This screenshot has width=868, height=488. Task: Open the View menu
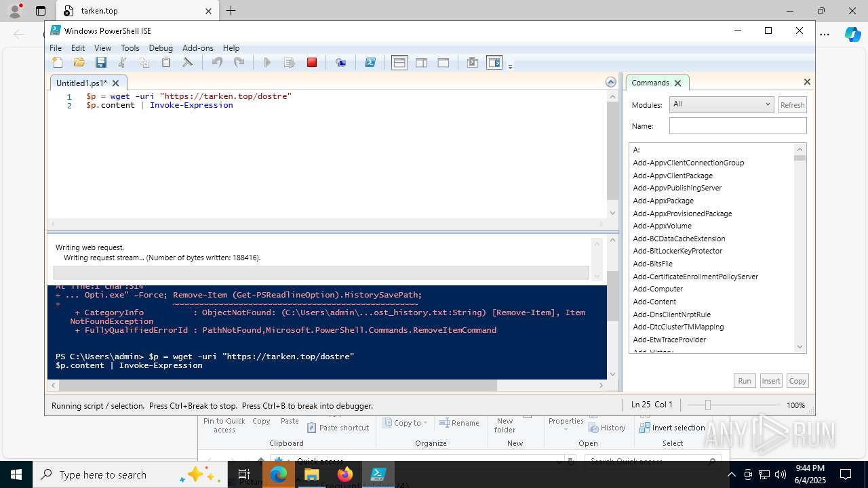click(102, 48)
